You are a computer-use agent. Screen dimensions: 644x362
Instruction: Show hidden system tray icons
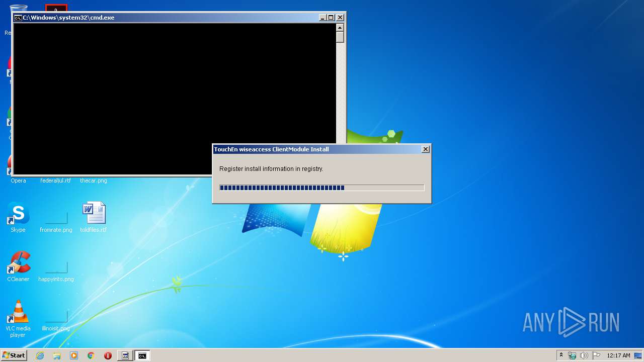[x=561, y=355]
